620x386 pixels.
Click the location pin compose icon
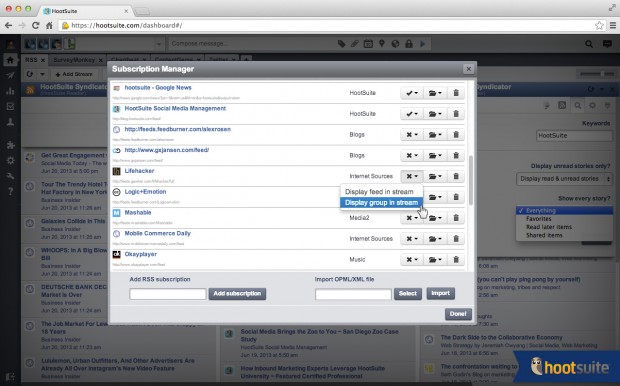[382, 44]
